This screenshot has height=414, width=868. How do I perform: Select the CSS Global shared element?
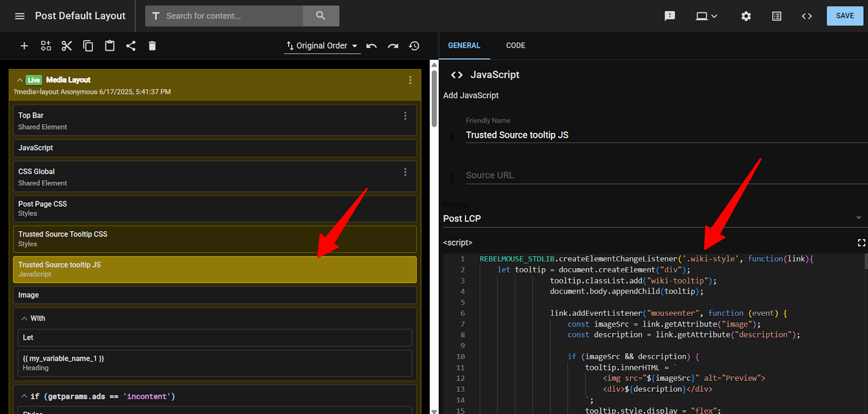click(x=215, y=177)
